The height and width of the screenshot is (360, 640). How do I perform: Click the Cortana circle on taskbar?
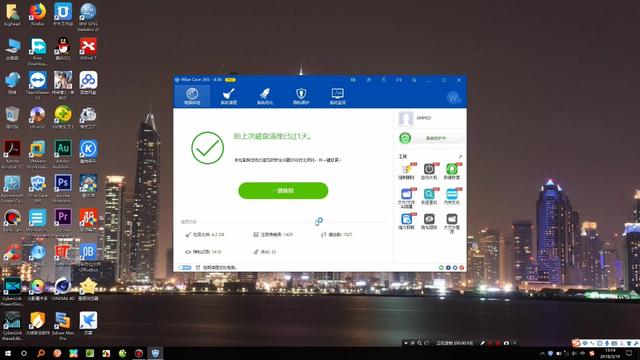[24, 353]
